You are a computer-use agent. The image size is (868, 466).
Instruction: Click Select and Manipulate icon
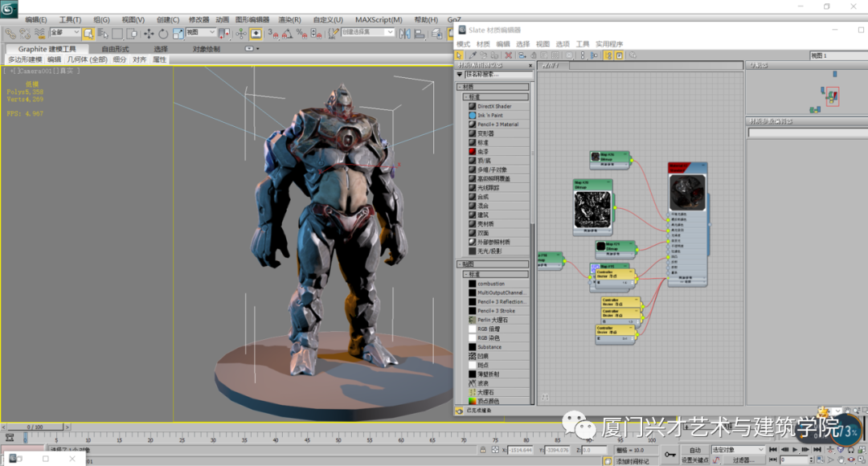click(x=241, y=33)
